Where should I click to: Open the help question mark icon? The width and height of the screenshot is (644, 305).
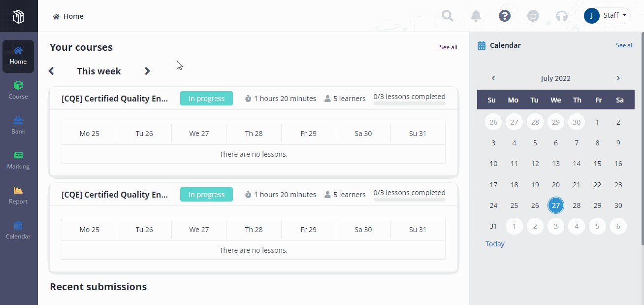tap(504, 16)
